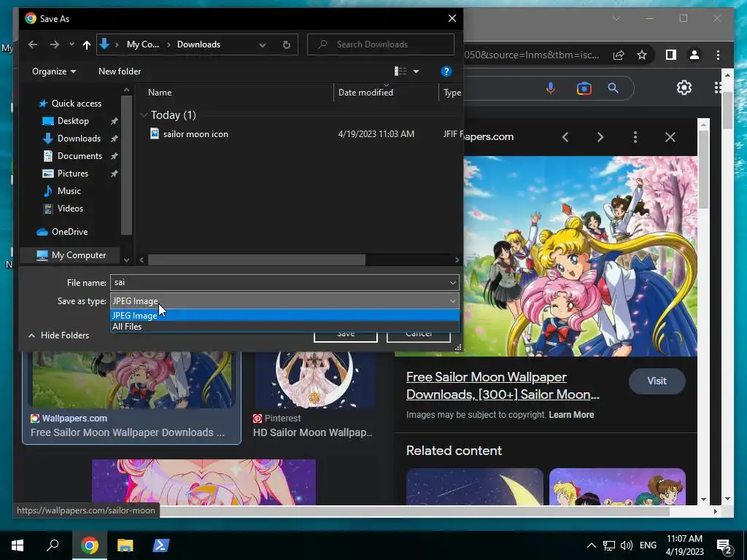Open File Explorer from taskbar
Viewport: 747px width, 560px height.
pyautogui.click(x=125, y=545)
